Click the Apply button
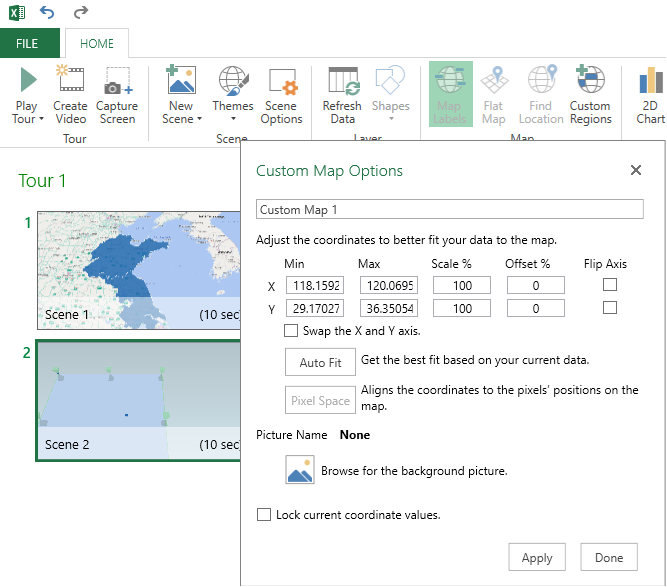Viewport: 667px width, 587px height. pos(537,557)
